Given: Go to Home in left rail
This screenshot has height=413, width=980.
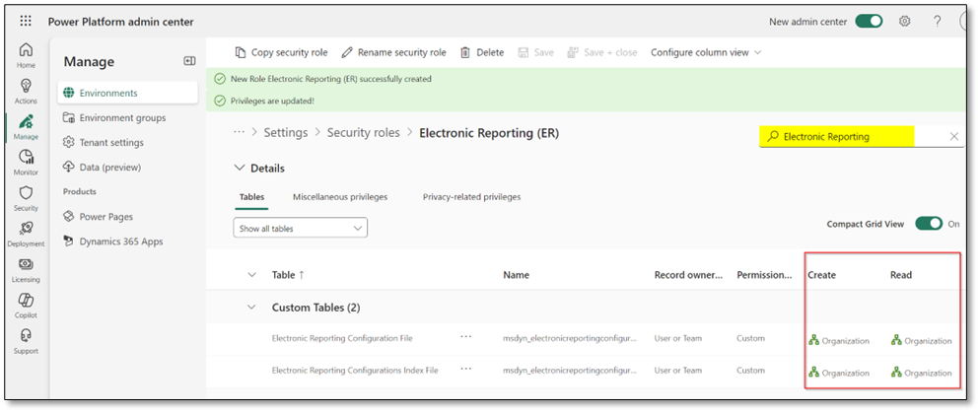Looking at the screenshot, I should tap(26, 55).
